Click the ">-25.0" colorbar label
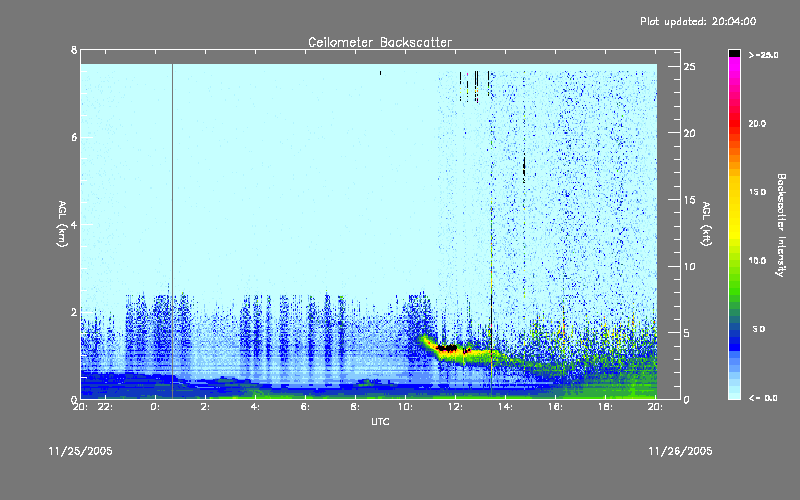Image resolution: width=800 pixels, height=500 pixels. (x=763, y=55)
